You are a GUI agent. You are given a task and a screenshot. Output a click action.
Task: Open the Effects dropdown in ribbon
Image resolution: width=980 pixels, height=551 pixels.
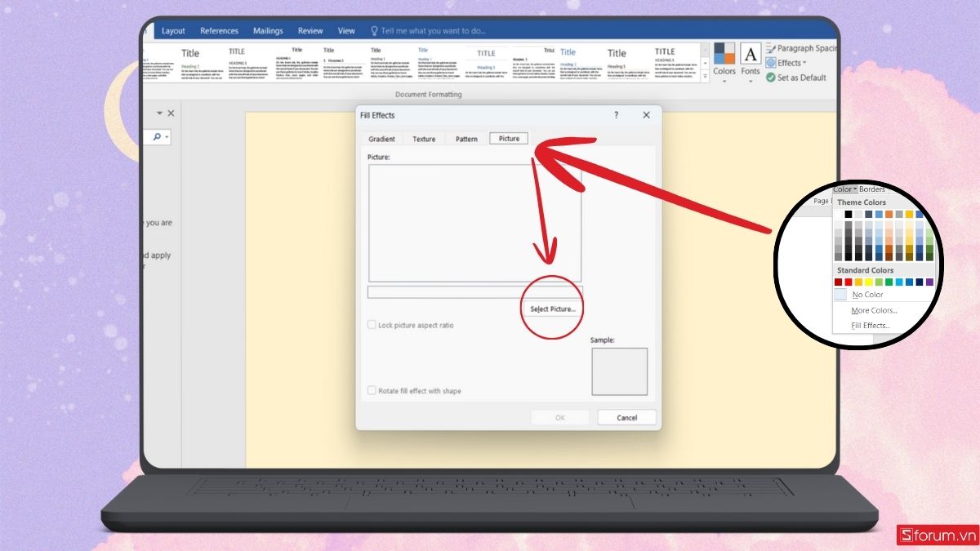(786, 63)
